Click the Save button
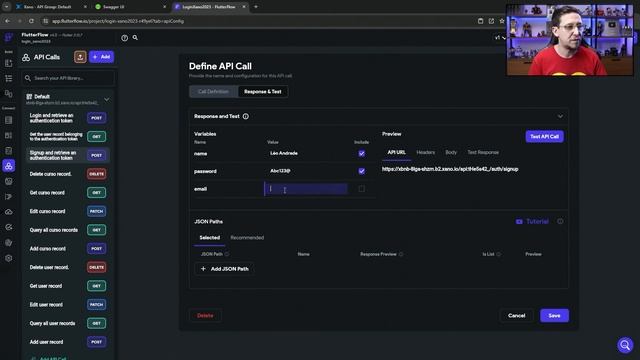The width and height of the screenshot is (640, 360). tap(554, 316)
